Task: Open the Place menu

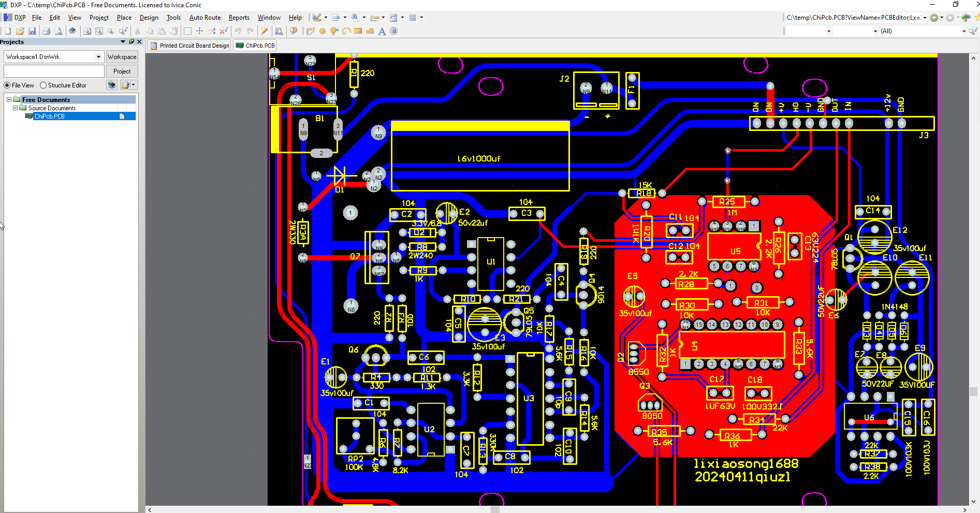Action: pyautogui.click(x=124, y=18)
